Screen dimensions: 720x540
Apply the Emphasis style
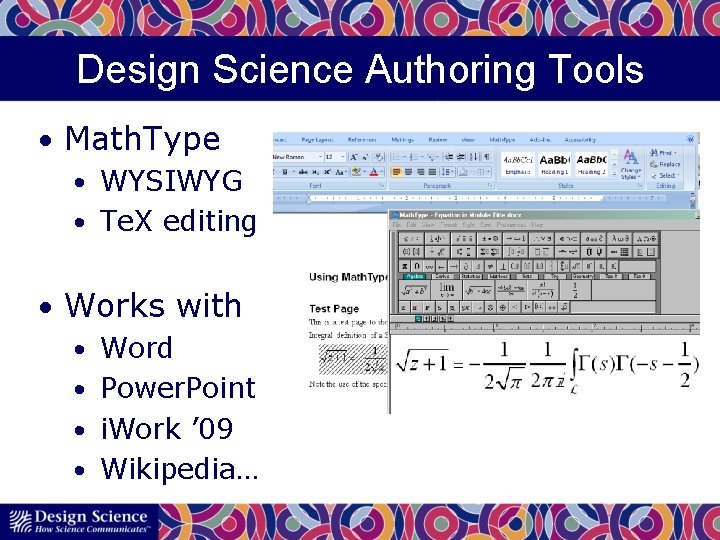(518, 164)
